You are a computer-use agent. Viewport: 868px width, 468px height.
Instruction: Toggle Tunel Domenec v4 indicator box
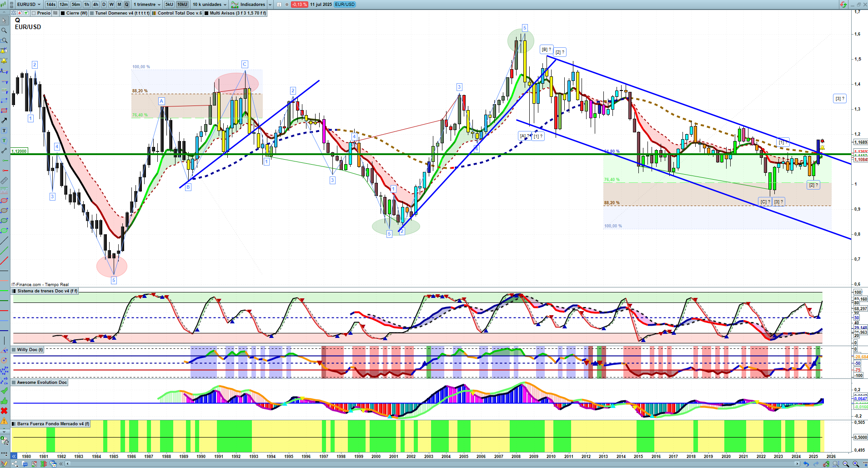pyautogui.click(x=92, y=13)
